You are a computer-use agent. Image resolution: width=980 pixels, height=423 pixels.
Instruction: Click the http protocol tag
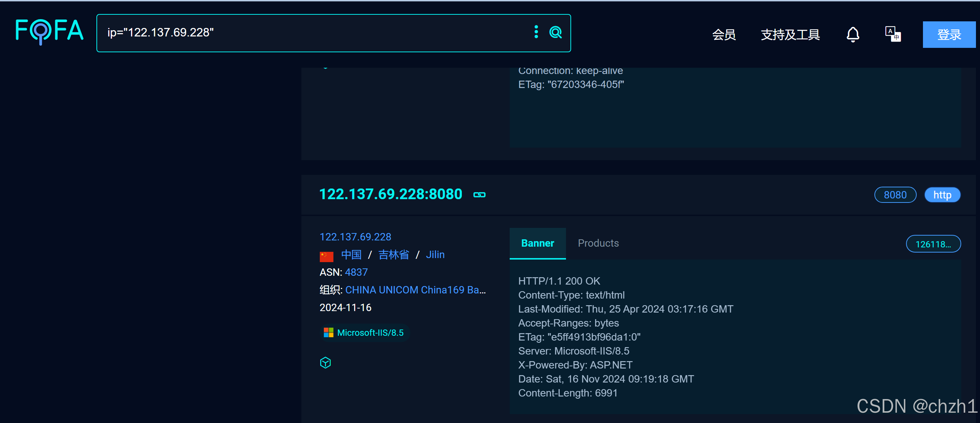pos(942,195)
